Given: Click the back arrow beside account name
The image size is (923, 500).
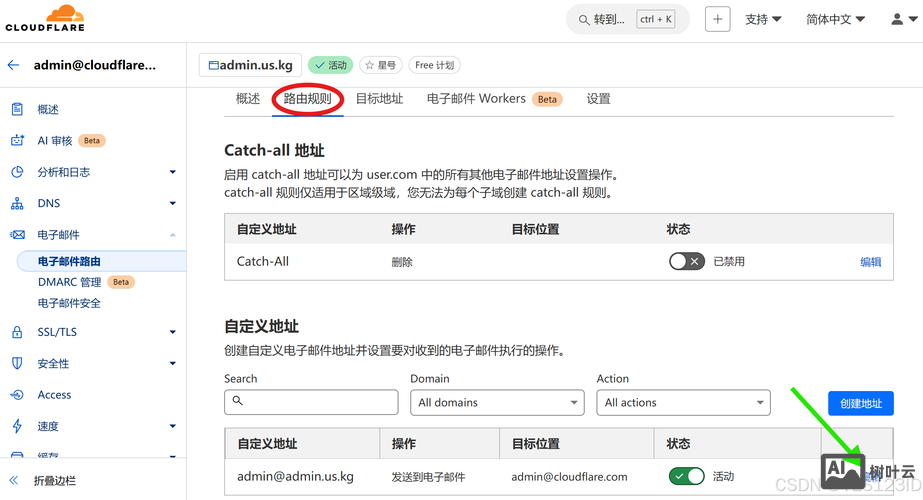Looking at the screenshot, I should pyautogui.click(x=14, y=65).
